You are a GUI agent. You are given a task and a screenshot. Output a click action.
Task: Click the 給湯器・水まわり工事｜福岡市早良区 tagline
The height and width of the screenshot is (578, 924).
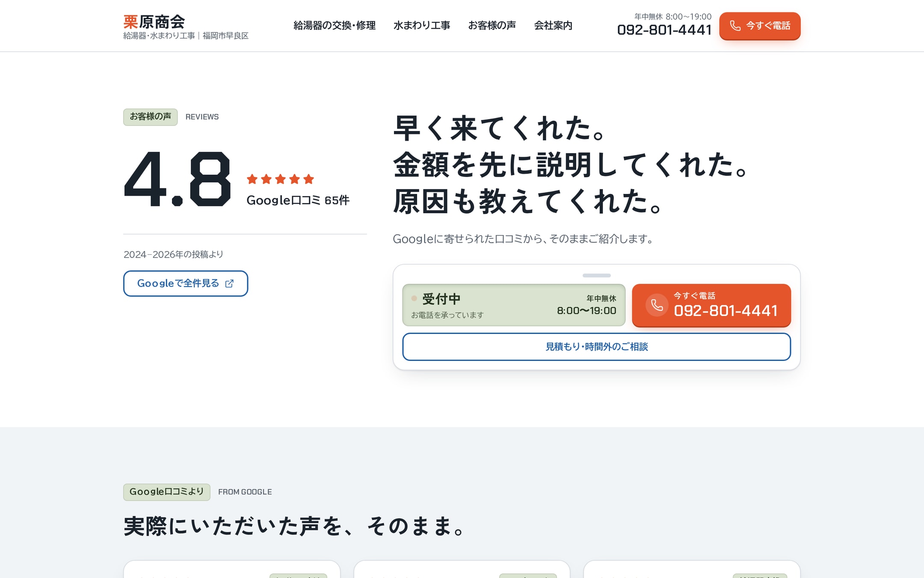coord(186,36)
